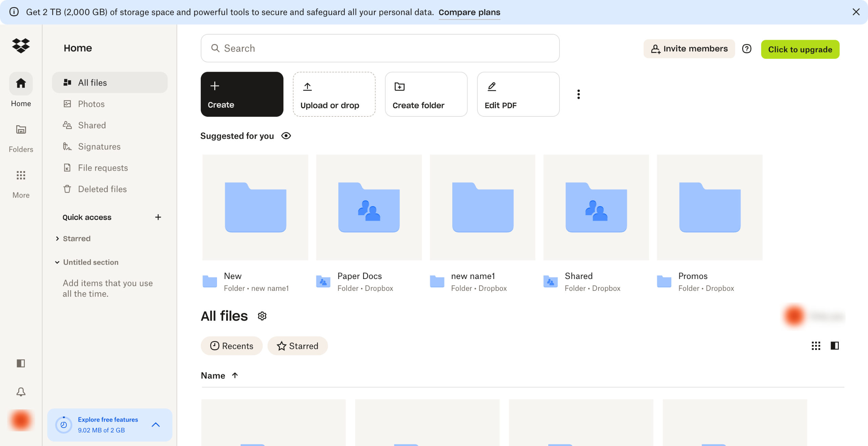The image size is (868, 446).
Task: Filter by Recents tab
Action: (232, 346)
